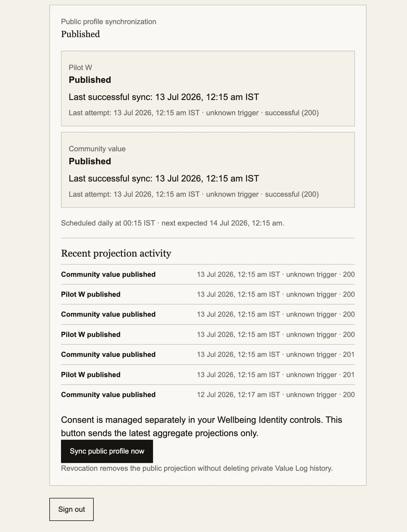Viewport: 407px width, 532px height.
Task: Select 'Last successful sync' line in Pilot W card
Action: coord(164,97)
